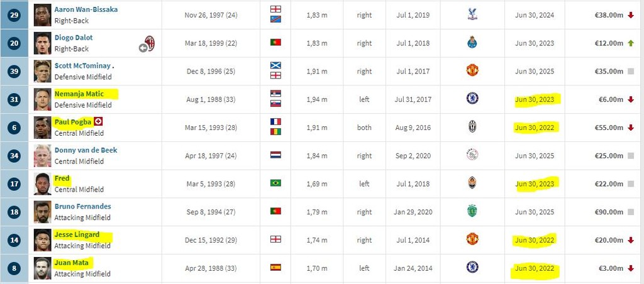Image resolution: width=644 pixels, height=284 pixels.
Task: Open Scott McTominay player name link
Action: [82, 65]
